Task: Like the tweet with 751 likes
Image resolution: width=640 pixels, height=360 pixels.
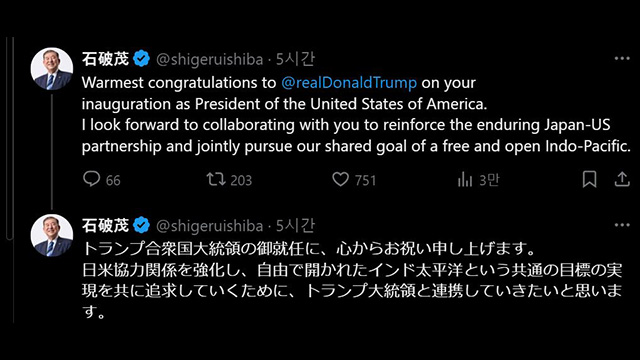Action: coord(340,179)
